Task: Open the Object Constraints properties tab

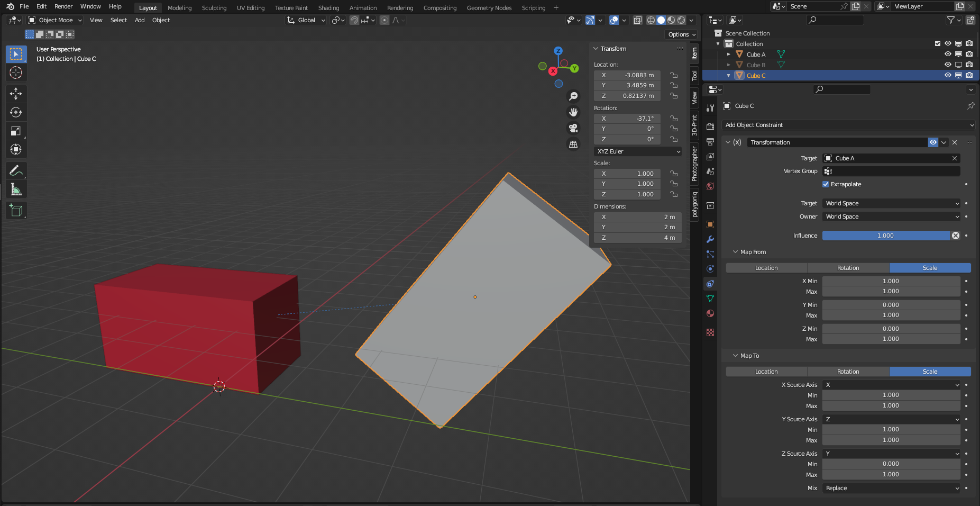Action: click(710, 284)
